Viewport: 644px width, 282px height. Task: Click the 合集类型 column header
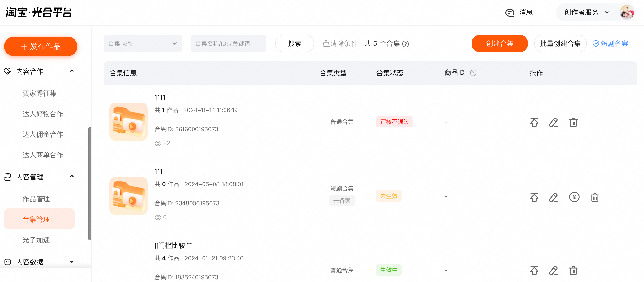coord(333,73)
